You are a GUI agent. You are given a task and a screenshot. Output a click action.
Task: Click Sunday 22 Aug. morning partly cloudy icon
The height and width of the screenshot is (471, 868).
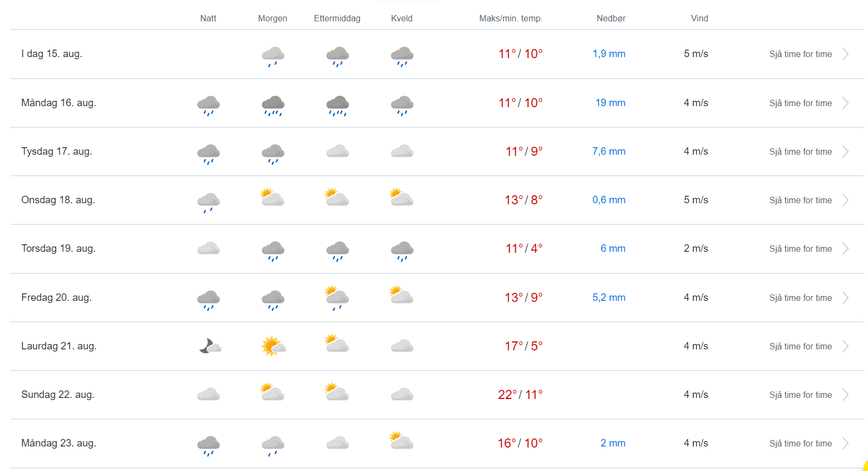tap(273, 392)
